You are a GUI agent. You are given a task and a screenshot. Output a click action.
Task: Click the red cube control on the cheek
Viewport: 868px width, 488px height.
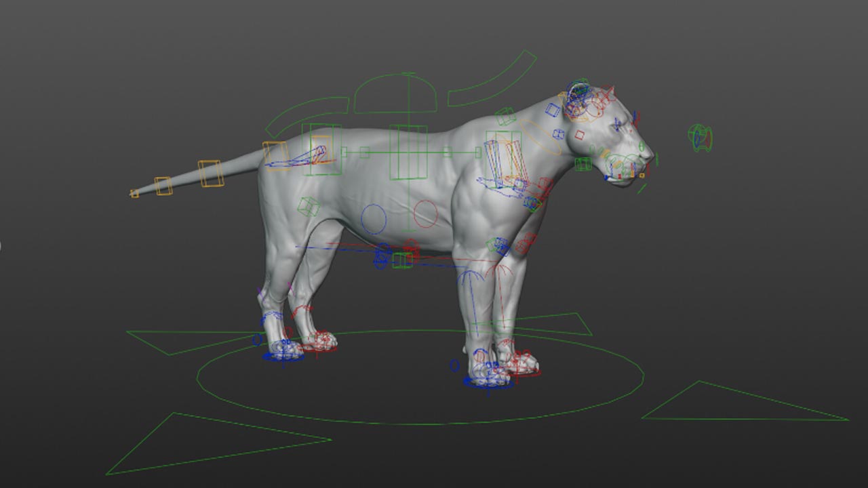[x=579, y=135]
